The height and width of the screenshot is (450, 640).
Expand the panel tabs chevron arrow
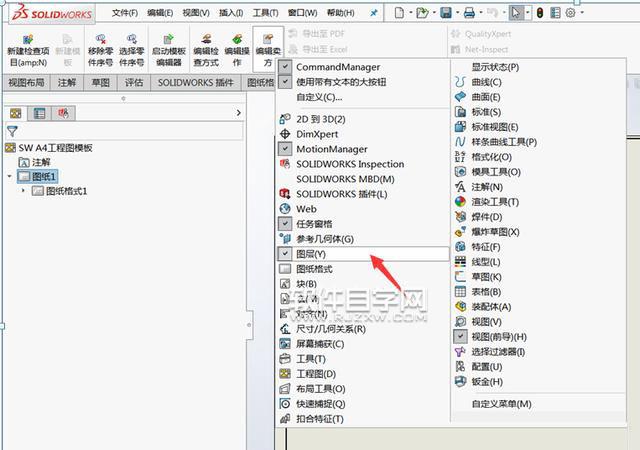239,113
